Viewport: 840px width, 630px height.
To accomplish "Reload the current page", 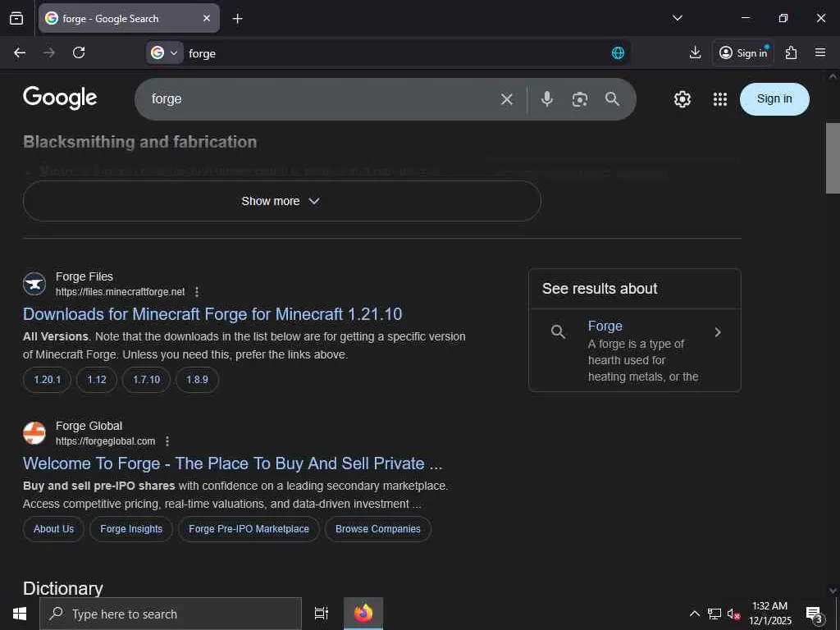I will (x=79, y=52).
